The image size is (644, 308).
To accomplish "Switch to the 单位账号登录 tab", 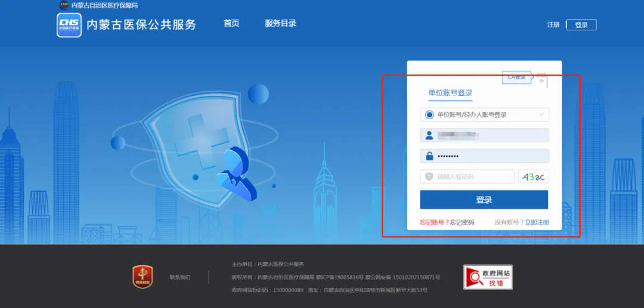I will pos(451,93).
